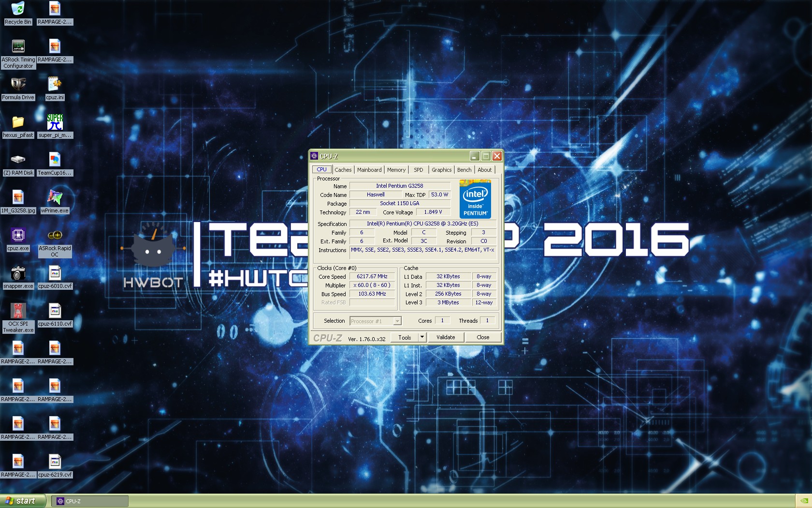812x508 pixels.
Task: Click the CPU-Z taskbar button
Action: pyautogui.click(x=90, y=501)
